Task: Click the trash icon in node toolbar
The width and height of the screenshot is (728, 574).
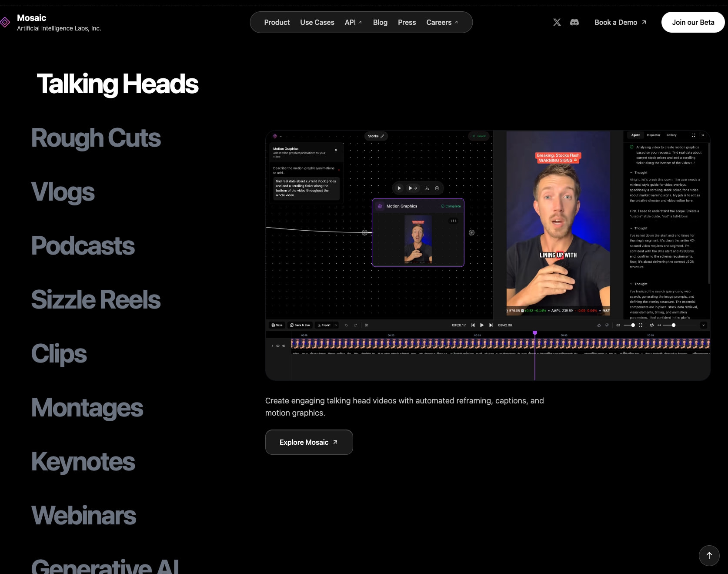Action: (x=437, y=188)
